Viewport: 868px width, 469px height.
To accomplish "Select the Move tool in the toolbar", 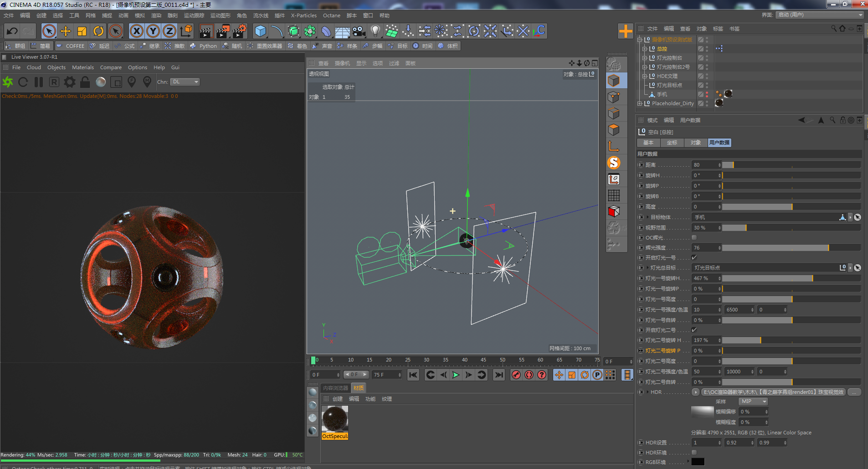I will [x=66, y=31].
